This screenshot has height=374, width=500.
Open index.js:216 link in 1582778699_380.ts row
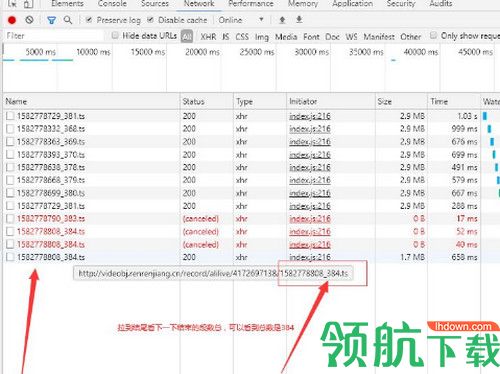tap(310, 193)
